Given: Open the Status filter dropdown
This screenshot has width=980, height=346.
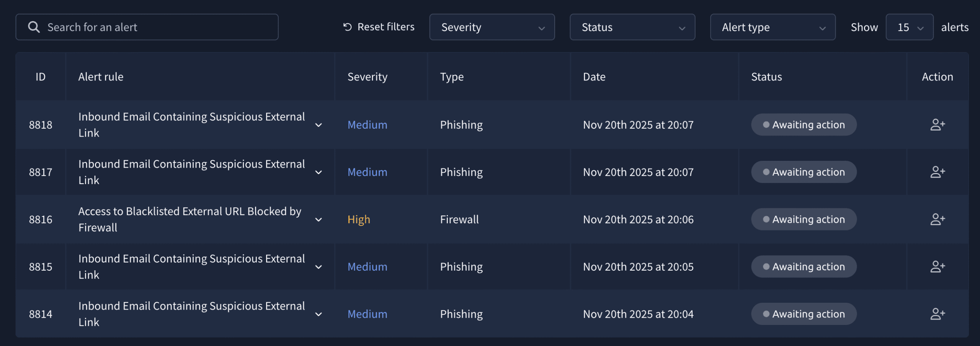Looking at the screenshot, I should click(x=632, y=27).
